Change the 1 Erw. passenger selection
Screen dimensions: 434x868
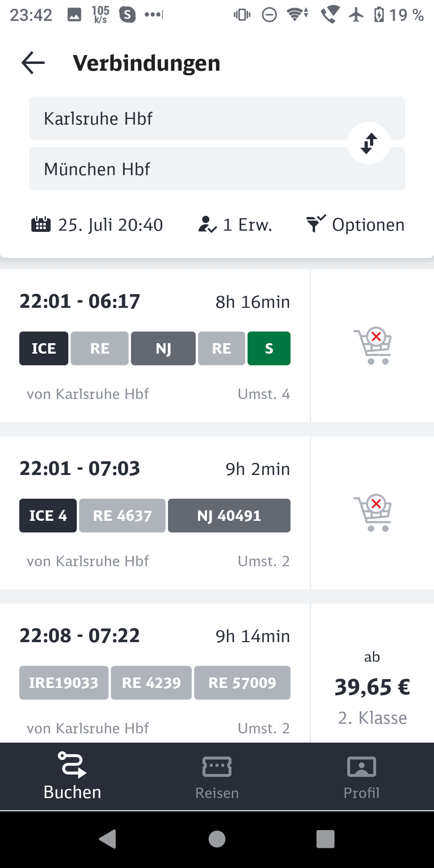[248, 225]
